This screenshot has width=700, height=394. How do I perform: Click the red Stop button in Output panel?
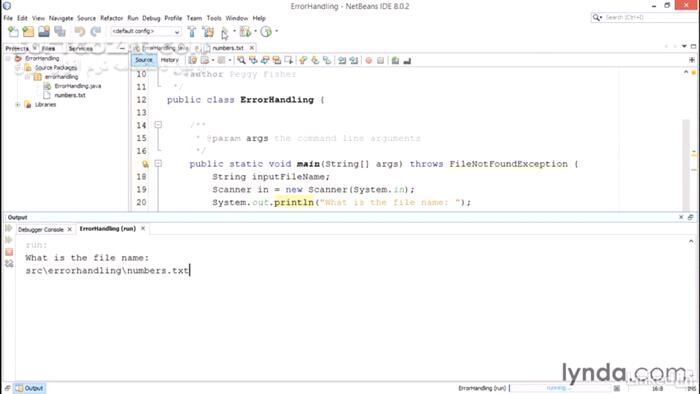(9, 252)
